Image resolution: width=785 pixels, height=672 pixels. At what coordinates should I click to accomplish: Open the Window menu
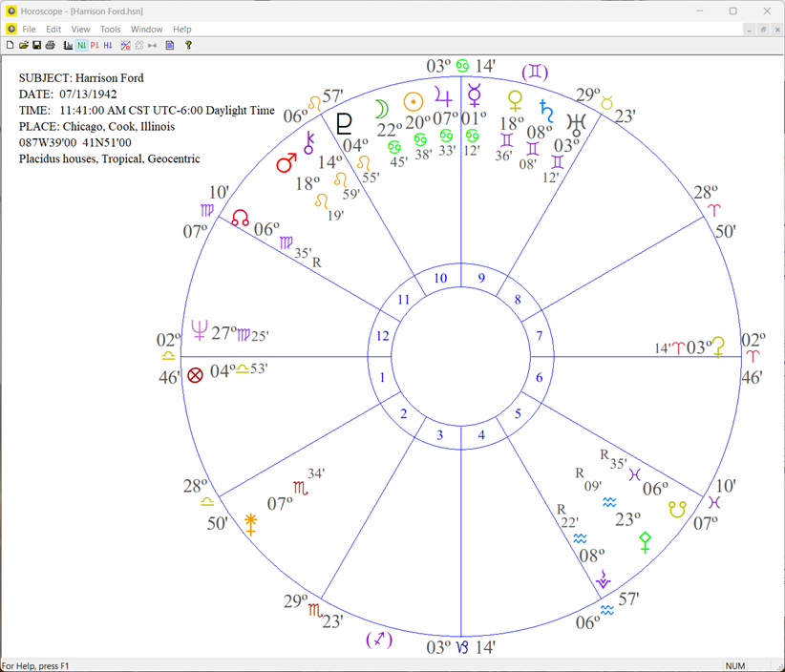click(146, 29)
